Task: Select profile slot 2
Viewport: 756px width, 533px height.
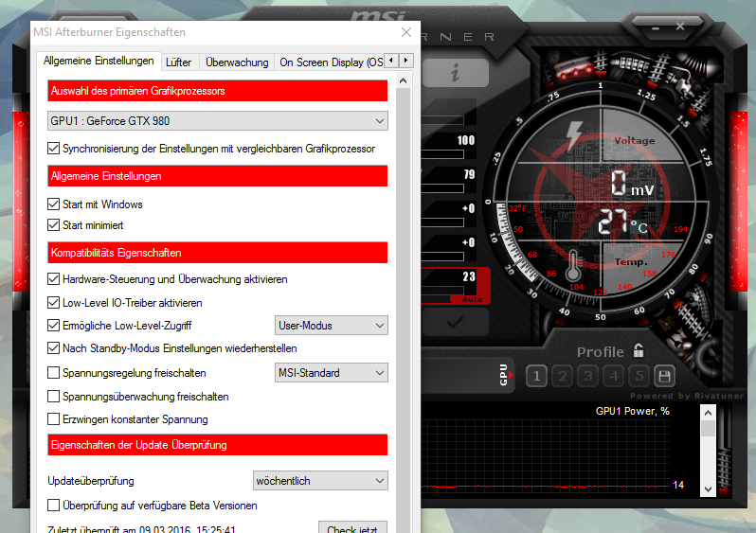Action: tap(562, 377)
